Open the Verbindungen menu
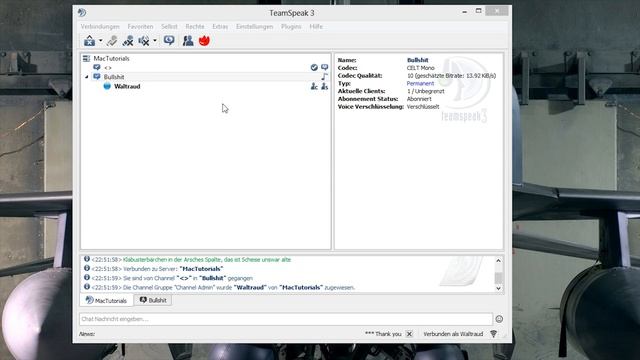The image size is (640, 360). tap(100, 27)
